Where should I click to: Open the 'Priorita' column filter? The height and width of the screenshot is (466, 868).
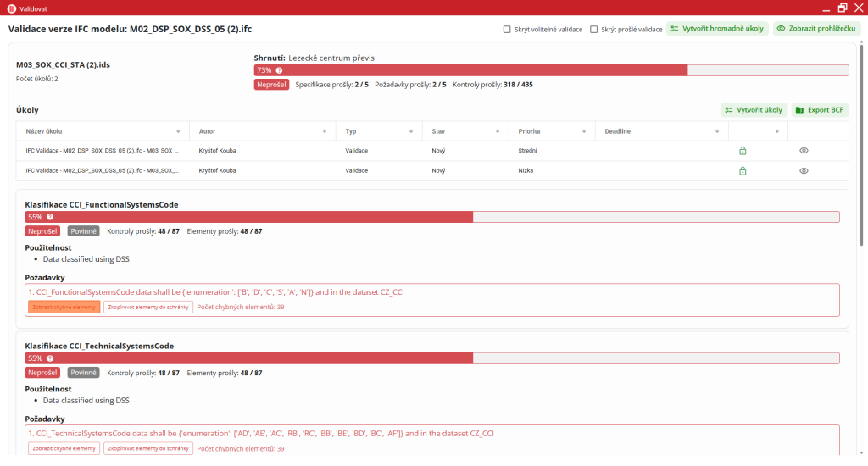(x=584, y=131)
